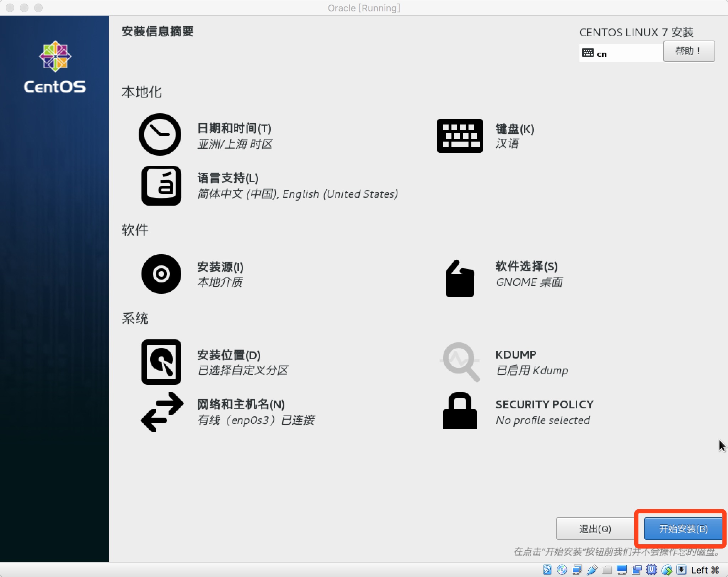Image resolution: width=728 pixels, height=577 pixels.
Task: Open Security Policy padlock icon
Action: pos(460,411)
